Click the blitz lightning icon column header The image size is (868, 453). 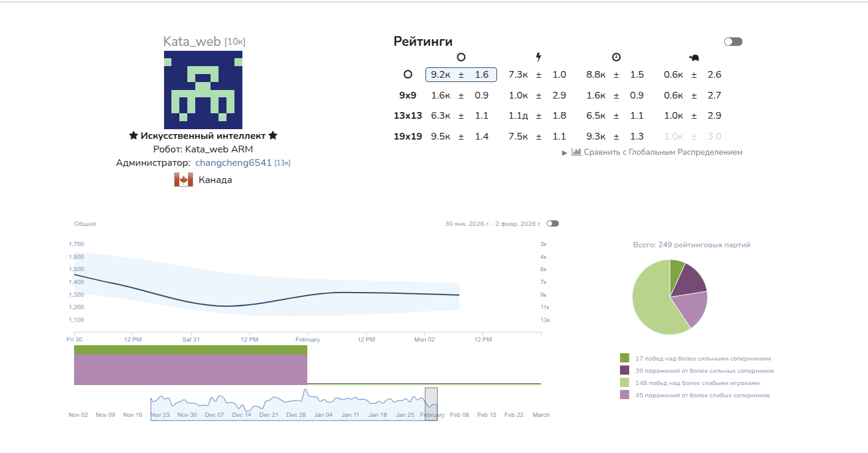[x=539, y=58]
